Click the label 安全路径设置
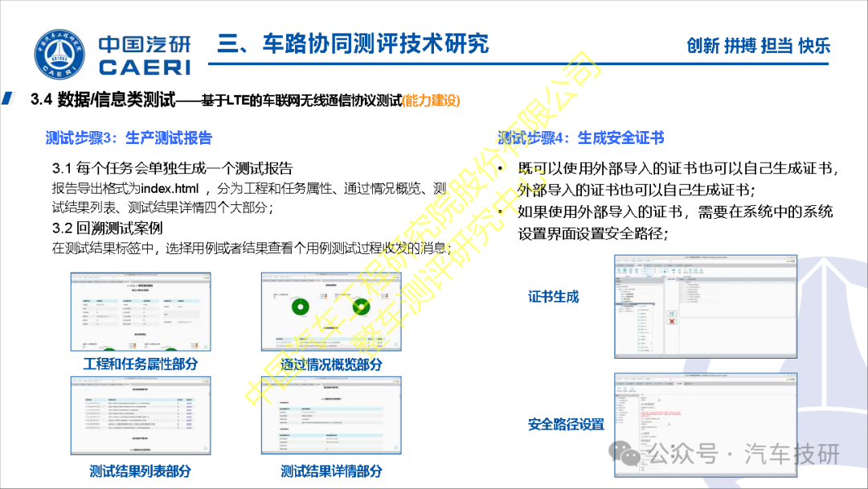 coord(566,425)
